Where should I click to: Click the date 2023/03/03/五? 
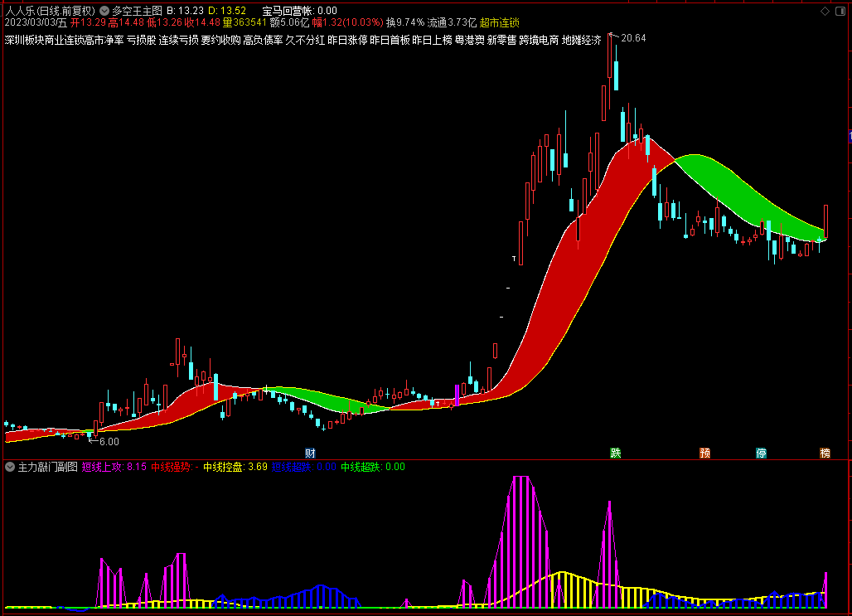click(x=36, y=23)
